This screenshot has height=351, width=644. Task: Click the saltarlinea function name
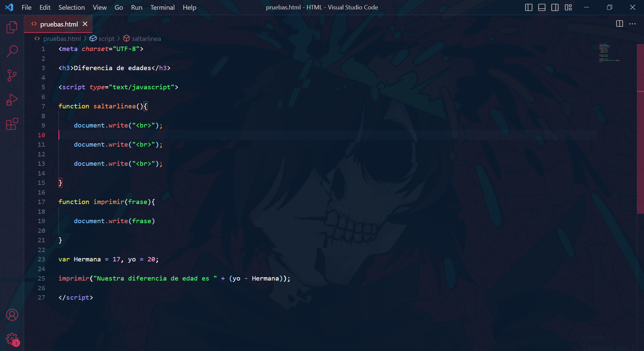(x=114, y=106)
